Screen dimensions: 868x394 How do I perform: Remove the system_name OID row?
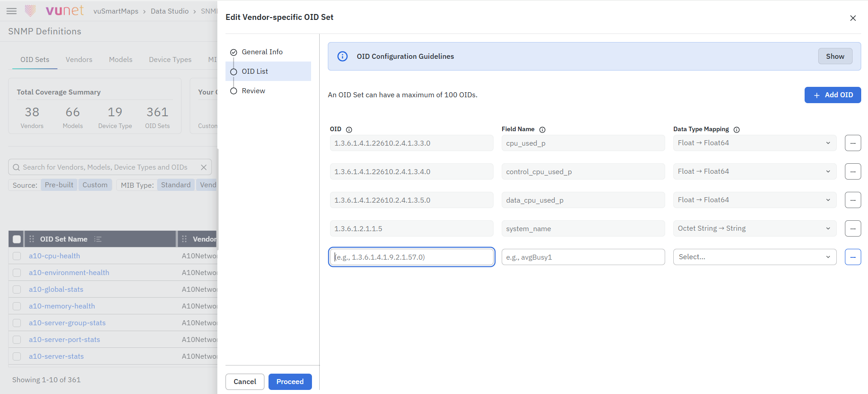coord(853,228)
